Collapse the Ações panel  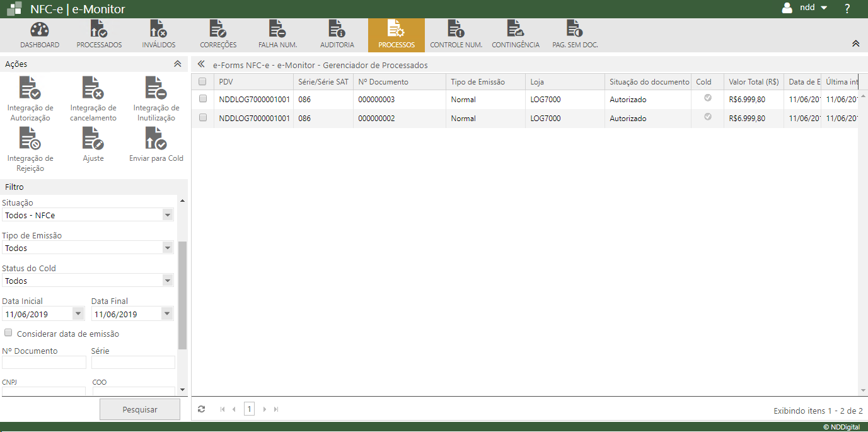(178, 64)
